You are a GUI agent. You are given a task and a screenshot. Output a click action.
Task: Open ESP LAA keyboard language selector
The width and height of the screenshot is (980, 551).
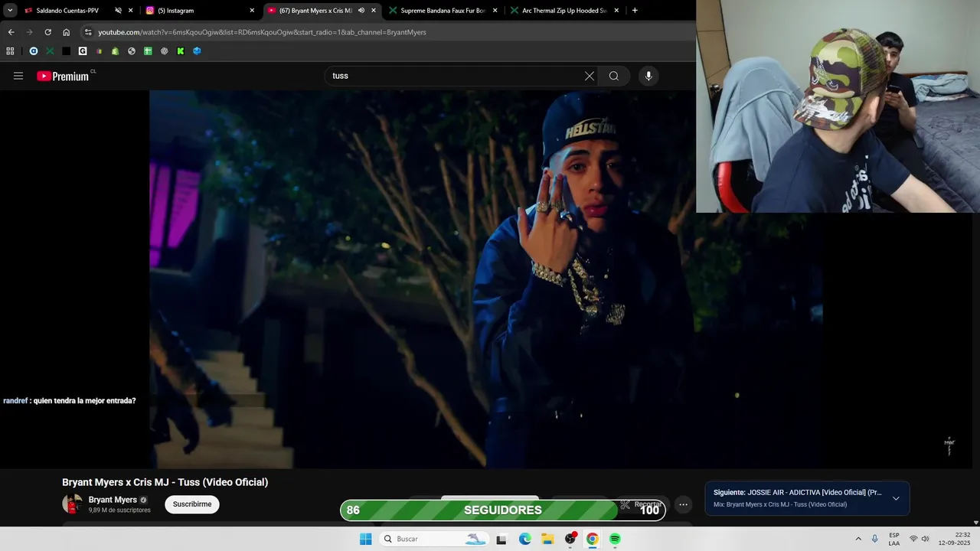(894, 539)
